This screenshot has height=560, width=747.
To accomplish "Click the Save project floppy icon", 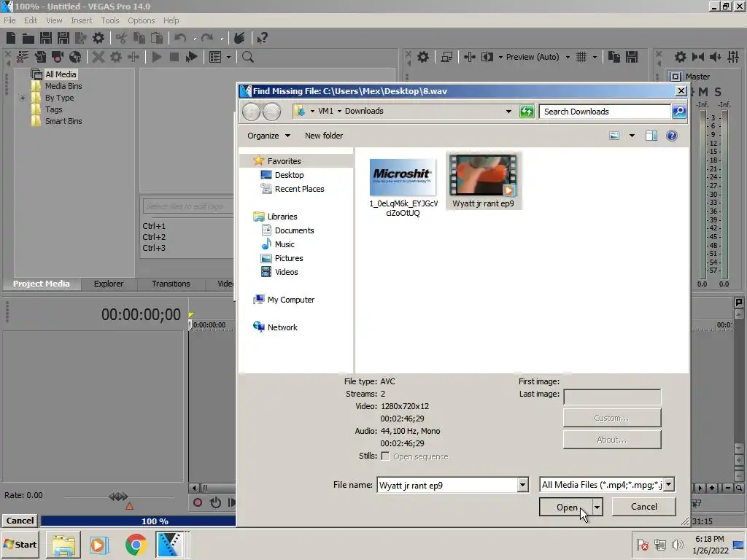I will pos(46,38).
